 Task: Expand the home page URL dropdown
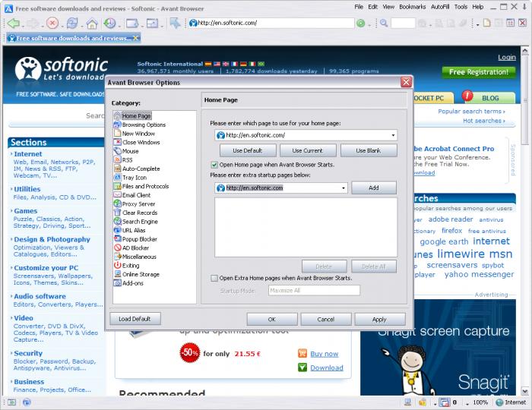(x=393, y=135)
